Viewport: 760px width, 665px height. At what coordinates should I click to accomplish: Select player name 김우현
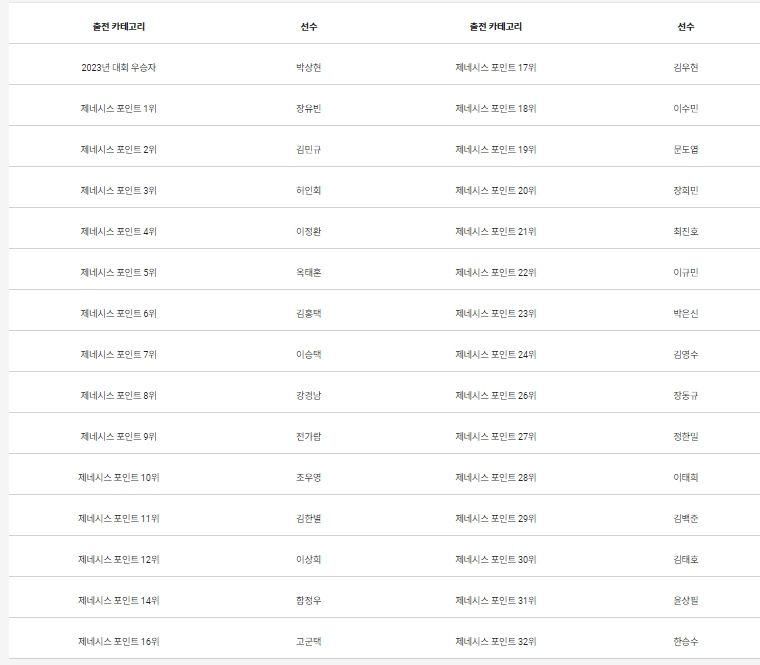coord(686,67)
